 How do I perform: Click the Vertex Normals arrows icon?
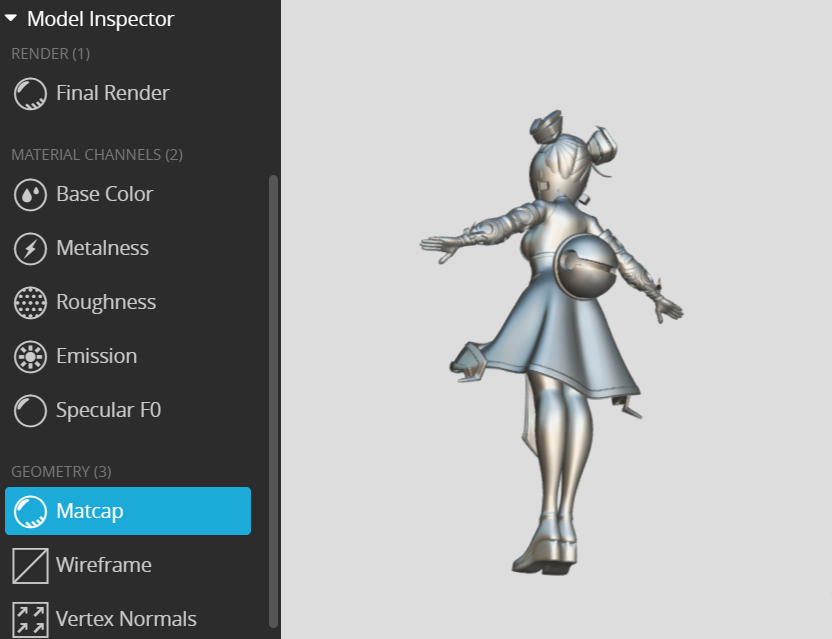click(30, 619)
